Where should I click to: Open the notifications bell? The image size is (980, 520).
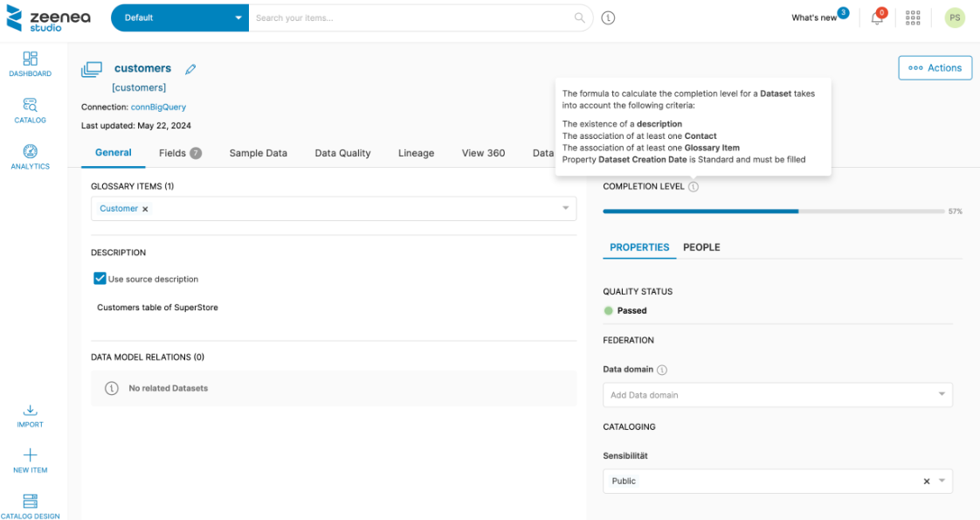(x=877, y=17)
